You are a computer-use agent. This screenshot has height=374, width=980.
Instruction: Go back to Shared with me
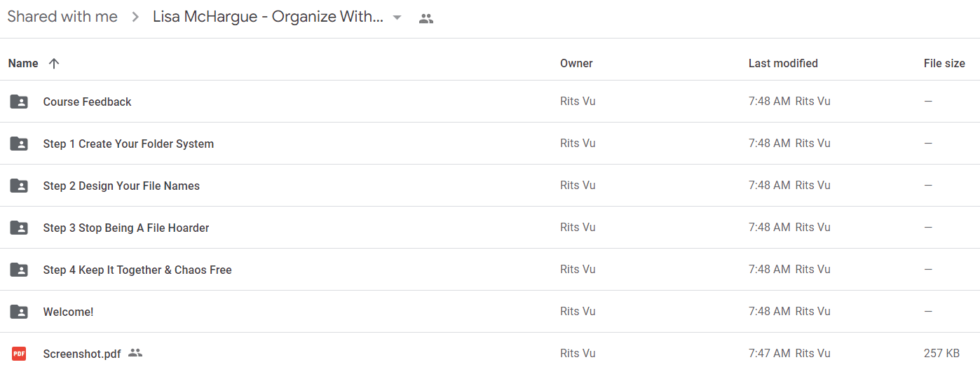click(62, 17)
